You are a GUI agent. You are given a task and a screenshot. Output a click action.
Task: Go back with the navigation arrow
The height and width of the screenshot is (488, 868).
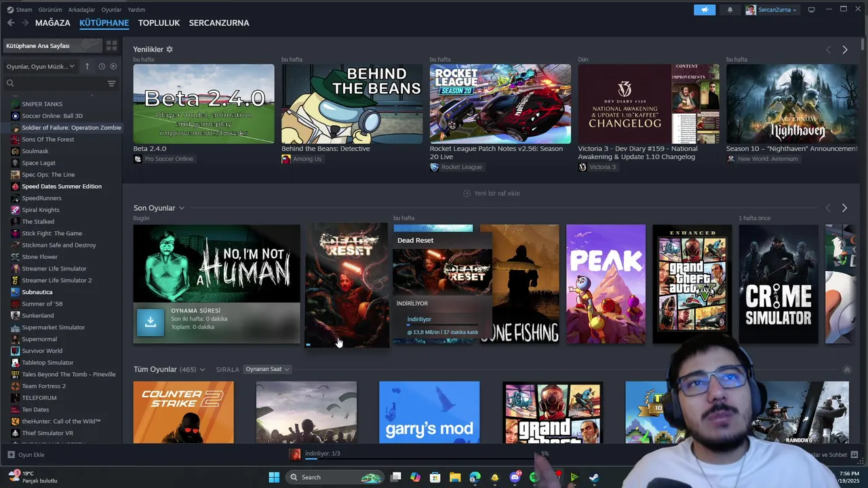tap(11, 23)
